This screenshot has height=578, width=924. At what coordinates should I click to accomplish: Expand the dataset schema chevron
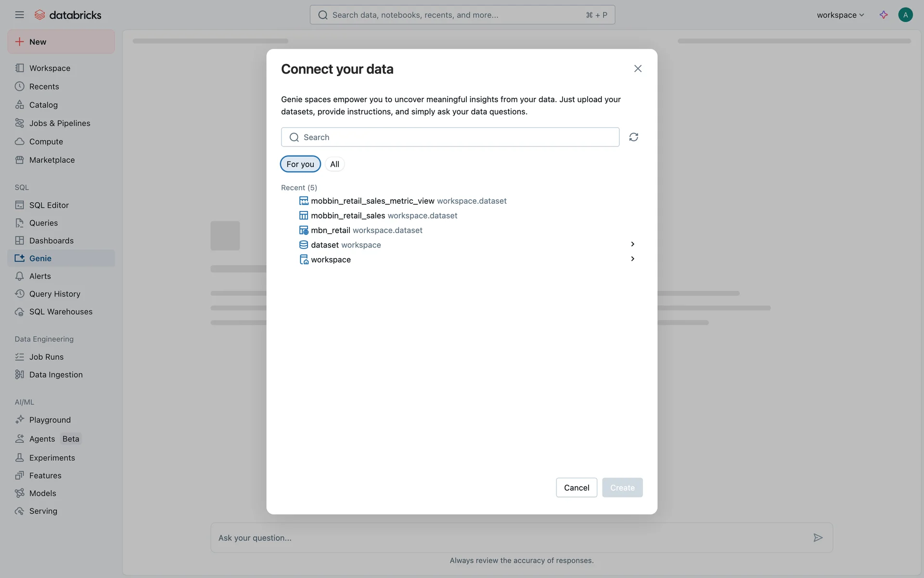tap(632, 245)
